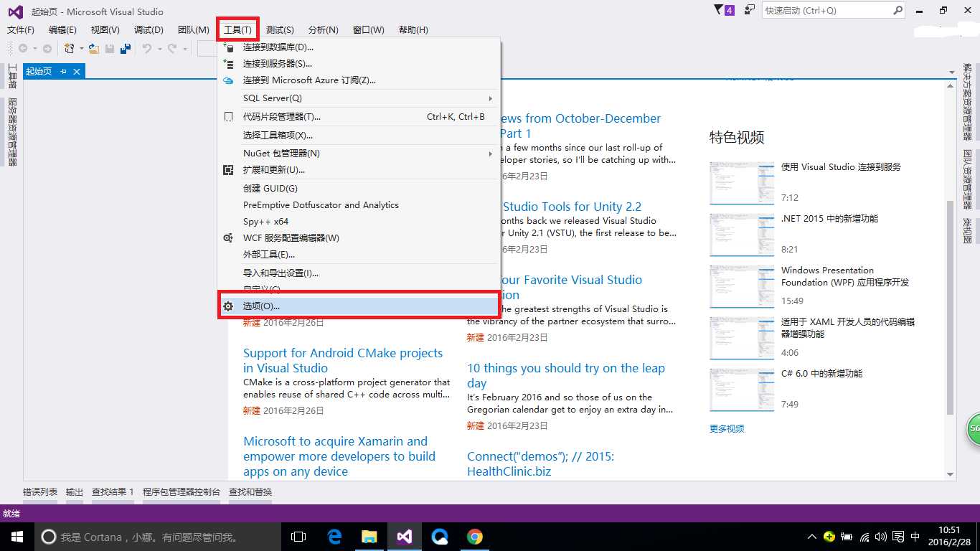
Task: Switch to the 程序包管理器控制台 bottom tab
Action: 182,492
